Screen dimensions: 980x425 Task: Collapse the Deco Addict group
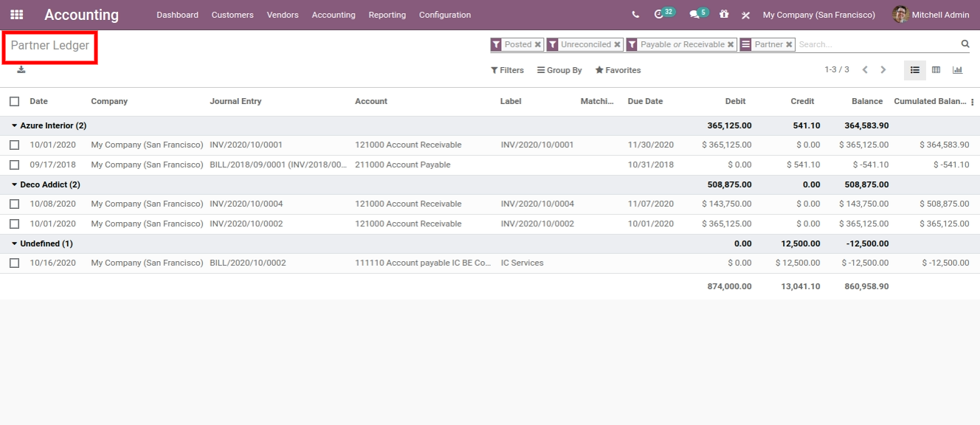click(46, 184)
